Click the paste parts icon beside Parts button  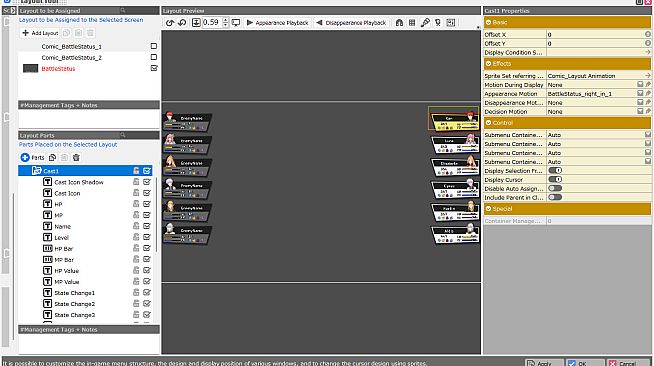(x=64, y=158)
